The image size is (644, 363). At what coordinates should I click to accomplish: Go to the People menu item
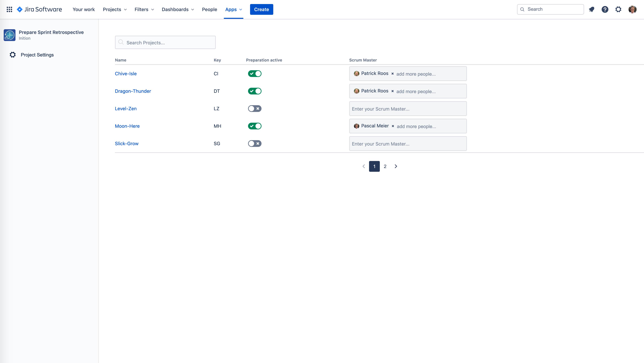pos(209,9)
